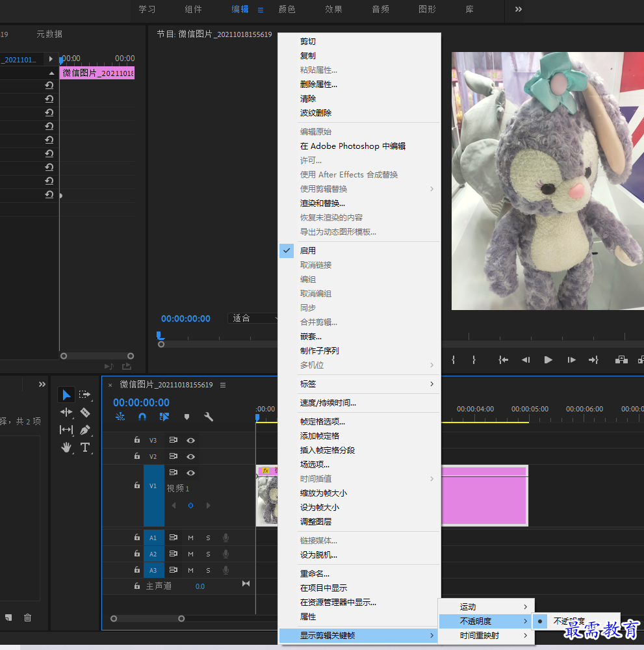Reset the first effect parameter

[x=49, y=85]
